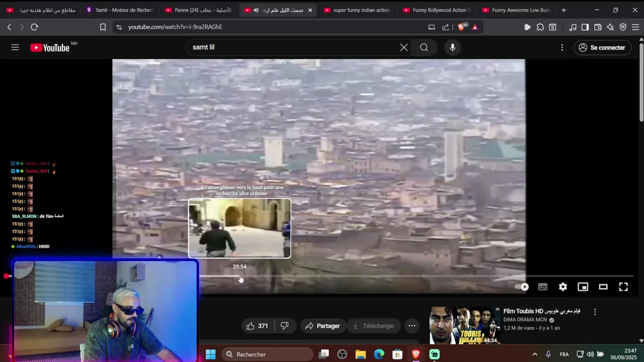Click the Partager share button
This screenshot has width=644, height=362.
(x=323, y=326)
